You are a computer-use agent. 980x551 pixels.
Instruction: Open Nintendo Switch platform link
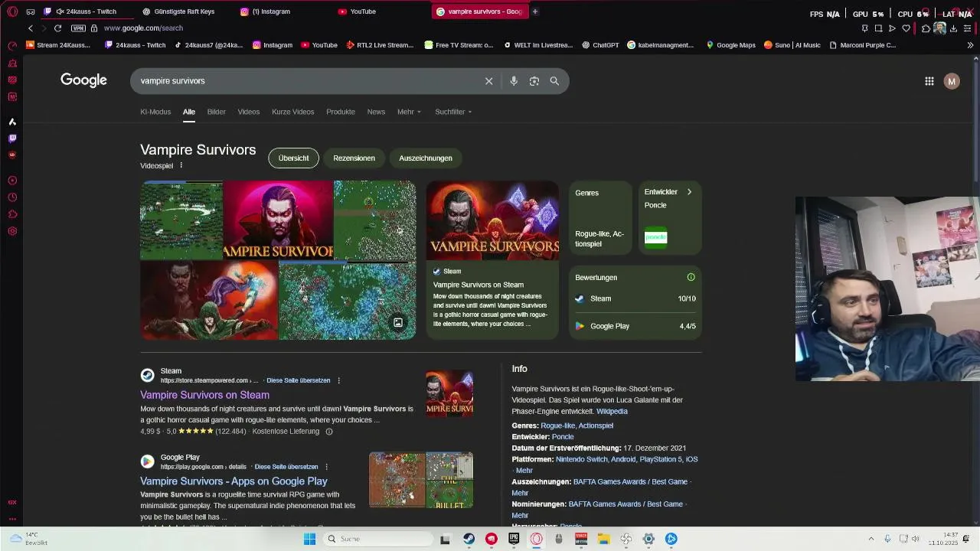point(582,459)
